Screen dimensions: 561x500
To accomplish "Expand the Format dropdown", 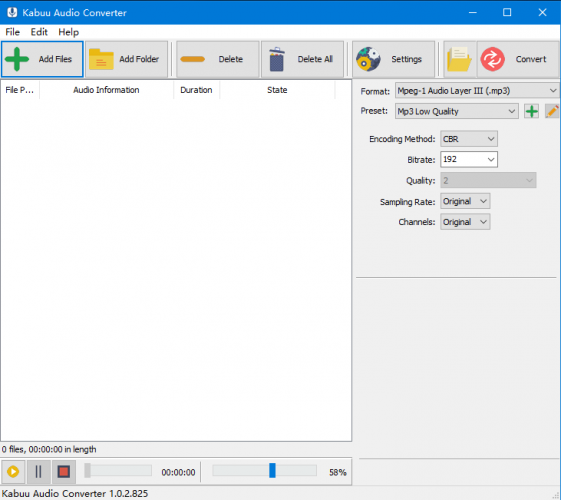I will pos(477,91).
